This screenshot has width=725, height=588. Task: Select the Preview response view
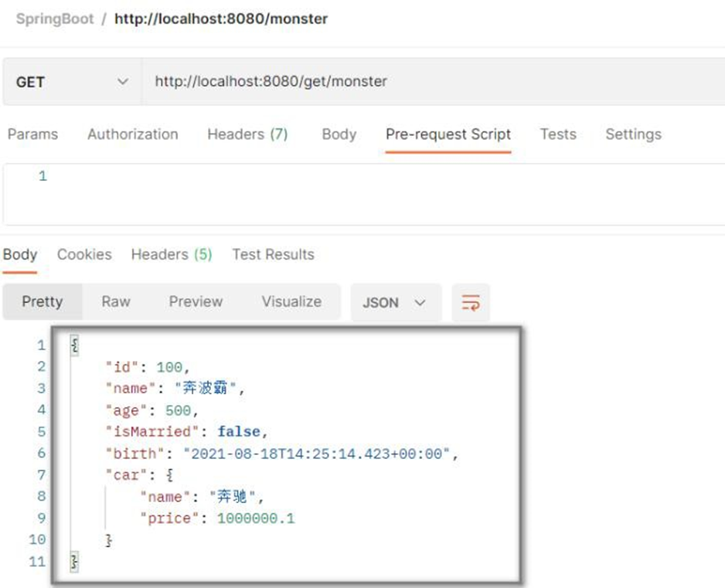coord(196,302)
